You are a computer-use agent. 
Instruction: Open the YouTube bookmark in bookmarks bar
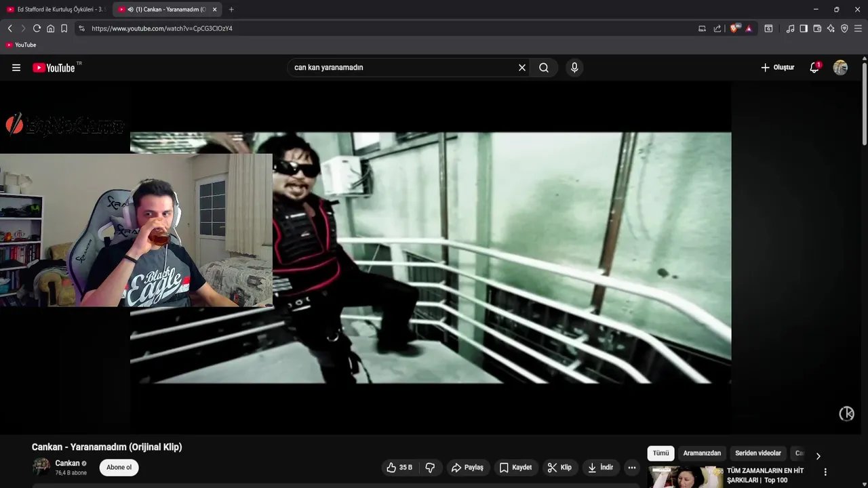[20, 45]
